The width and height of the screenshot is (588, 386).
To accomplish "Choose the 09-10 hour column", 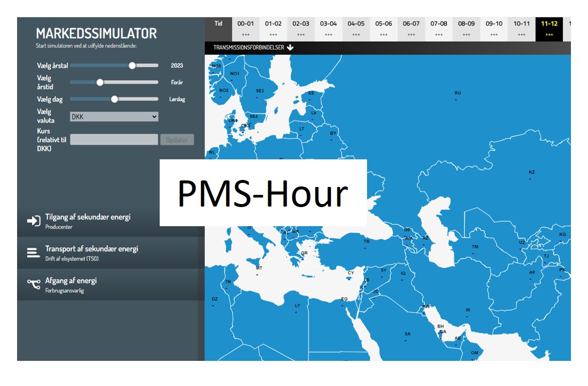I will click(494, 29).
